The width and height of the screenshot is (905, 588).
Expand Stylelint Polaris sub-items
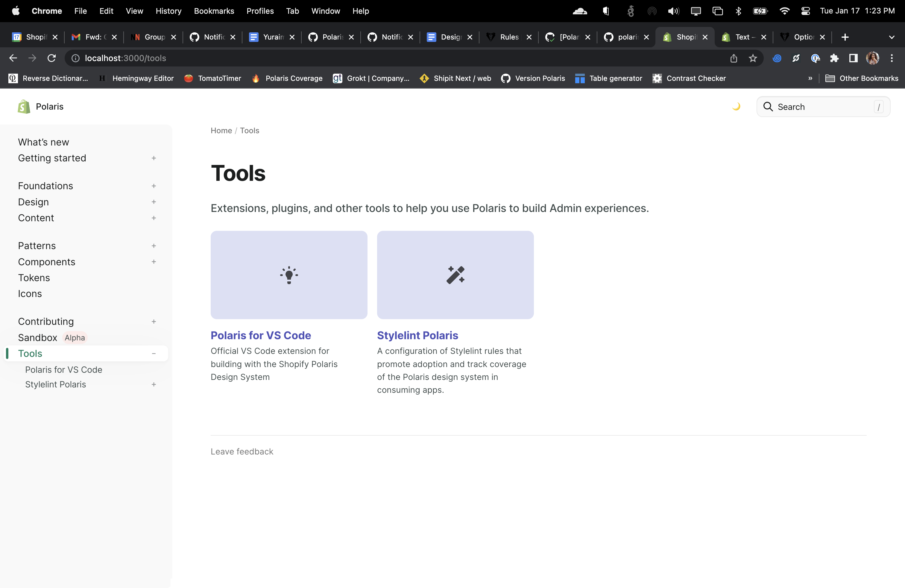click(x=154, y=384)
